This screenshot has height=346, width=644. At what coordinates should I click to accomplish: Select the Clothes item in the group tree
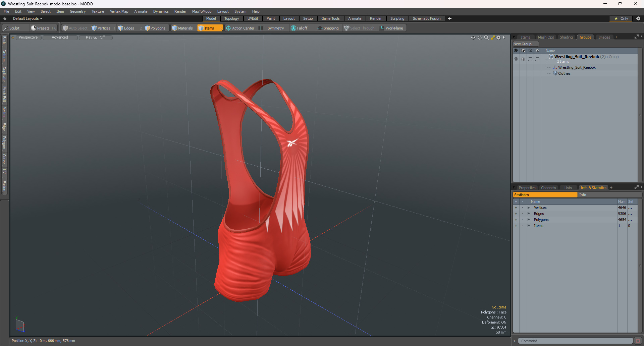point(564,73)
